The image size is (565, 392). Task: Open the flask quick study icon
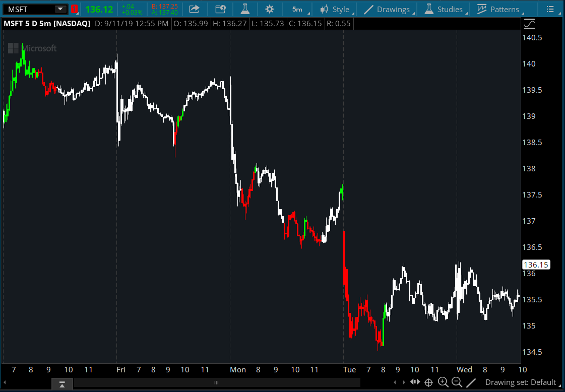pyautogui.click(x=245, y=9)
